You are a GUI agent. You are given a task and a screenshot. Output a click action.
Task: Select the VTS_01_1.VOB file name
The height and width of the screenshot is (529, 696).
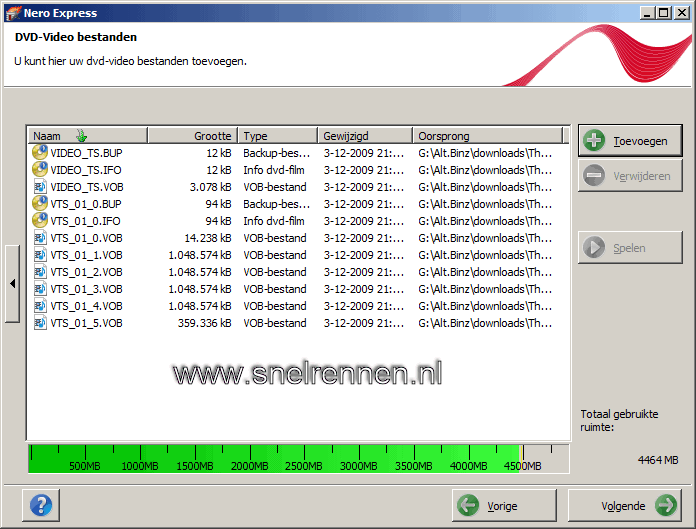coord(86,255)
